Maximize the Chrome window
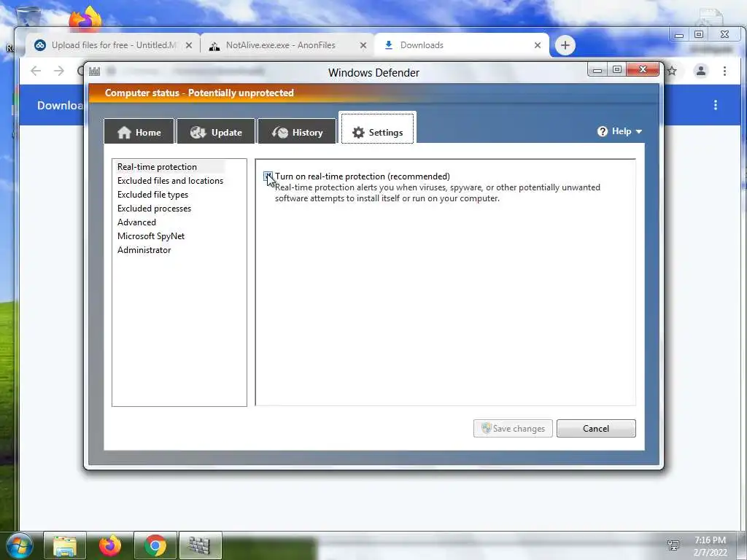The image size is (747, 560). 698,34
